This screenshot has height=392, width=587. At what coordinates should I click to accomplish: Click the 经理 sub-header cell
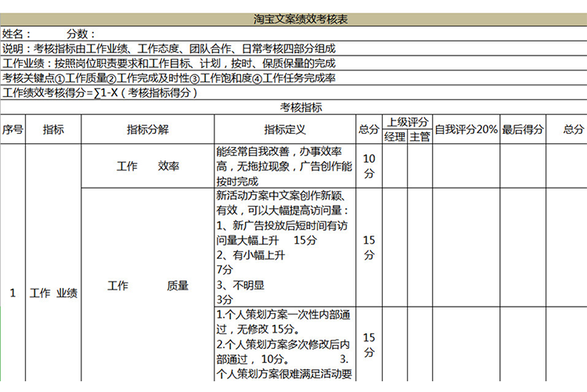pos(394,137)
